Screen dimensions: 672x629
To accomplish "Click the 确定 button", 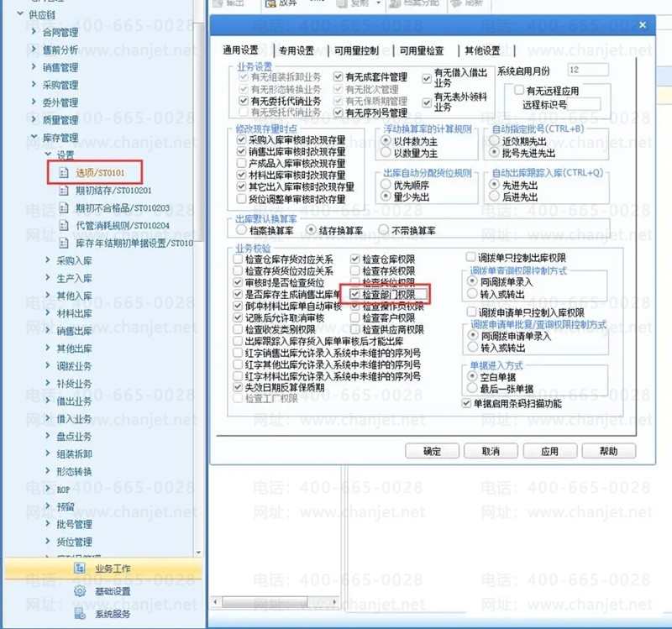I will [x=432, y=451].
